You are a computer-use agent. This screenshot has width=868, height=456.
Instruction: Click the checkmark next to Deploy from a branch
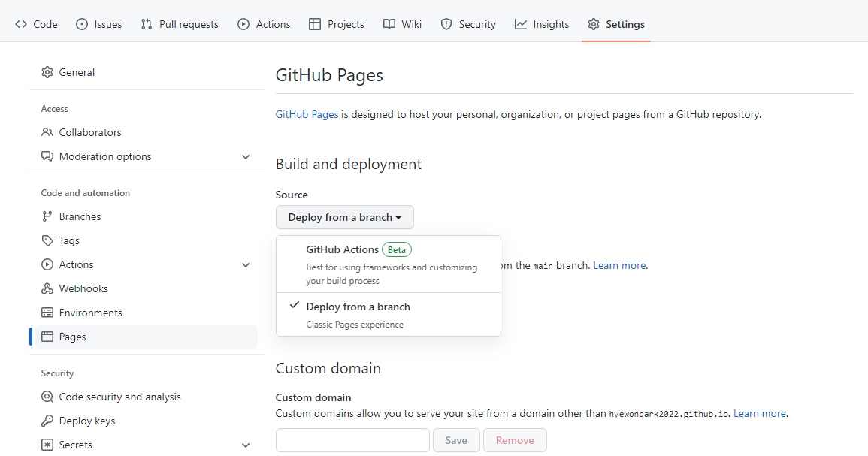(x=295, y=305)
